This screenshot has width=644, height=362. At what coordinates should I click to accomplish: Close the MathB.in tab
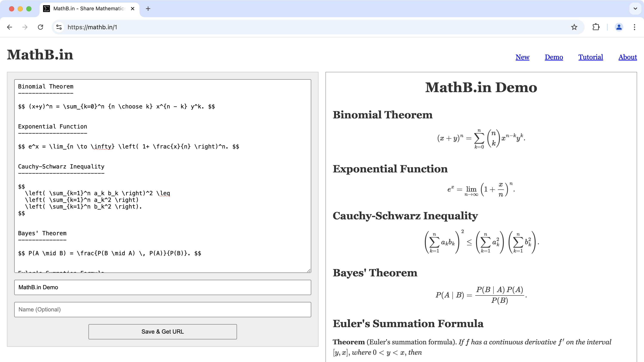(x=133, y=9)
